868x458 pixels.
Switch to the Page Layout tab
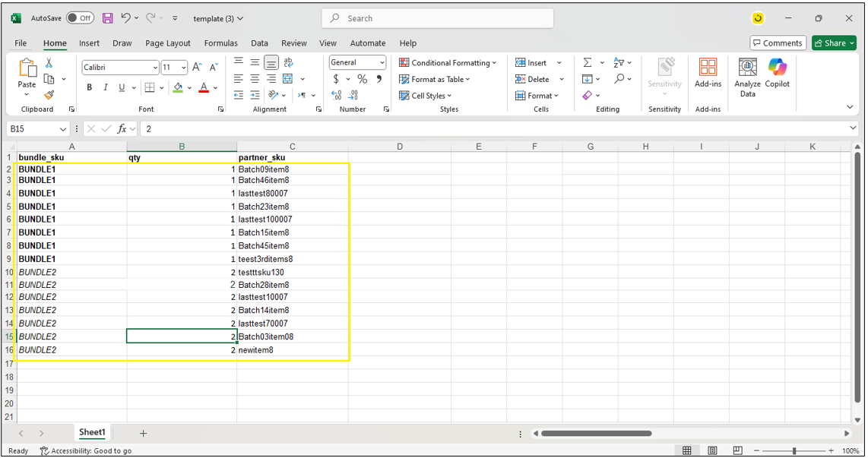pos(168,43)
